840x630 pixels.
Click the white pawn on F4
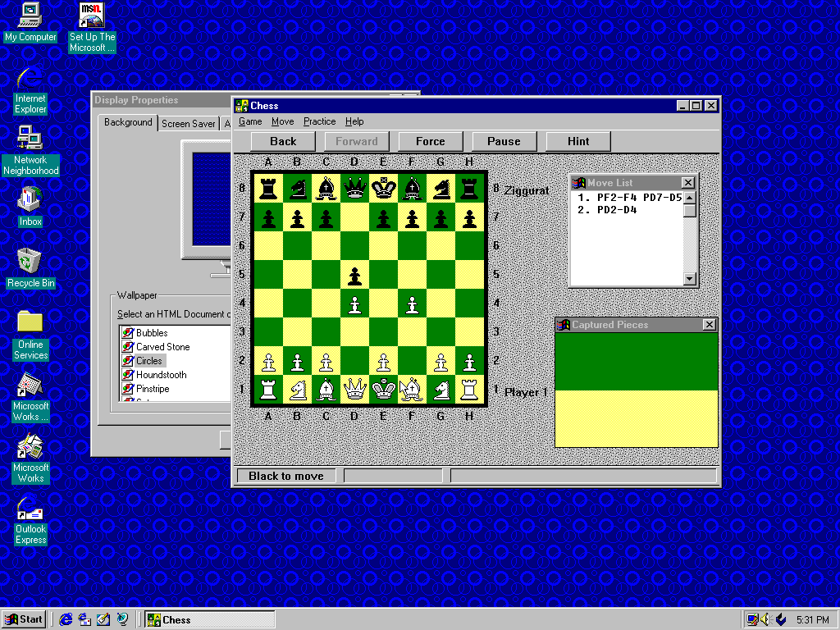[x=412, y=304]
